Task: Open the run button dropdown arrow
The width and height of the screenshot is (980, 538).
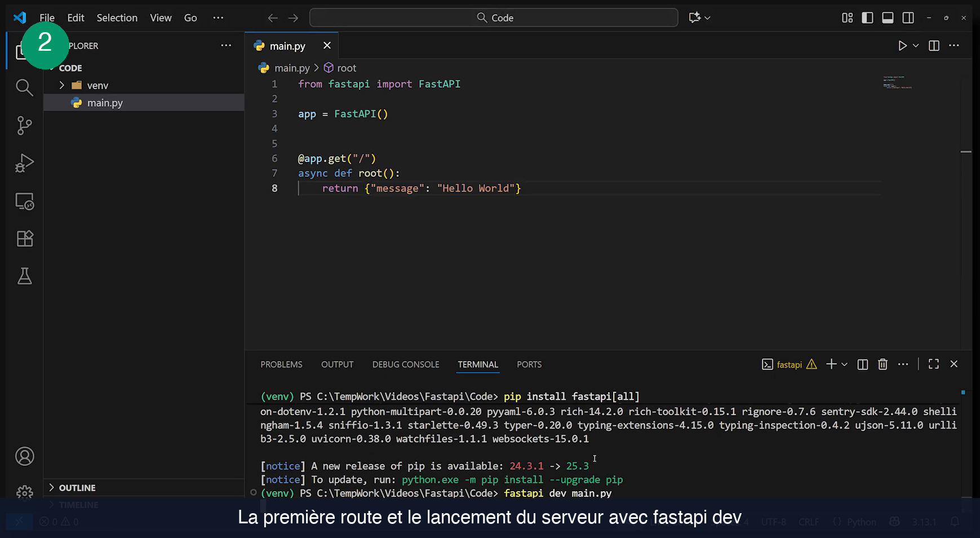Action: point(916,46)
